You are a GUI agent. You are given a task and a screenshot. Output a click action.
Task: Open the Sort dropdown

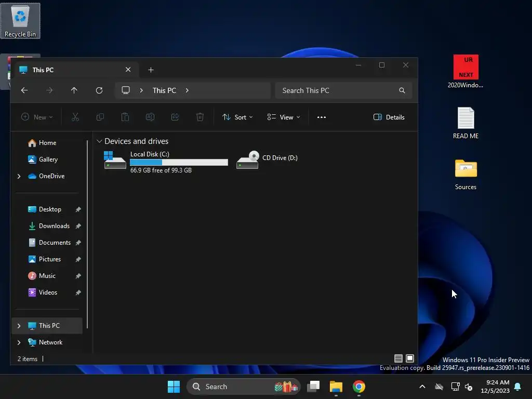click(237, 117)
